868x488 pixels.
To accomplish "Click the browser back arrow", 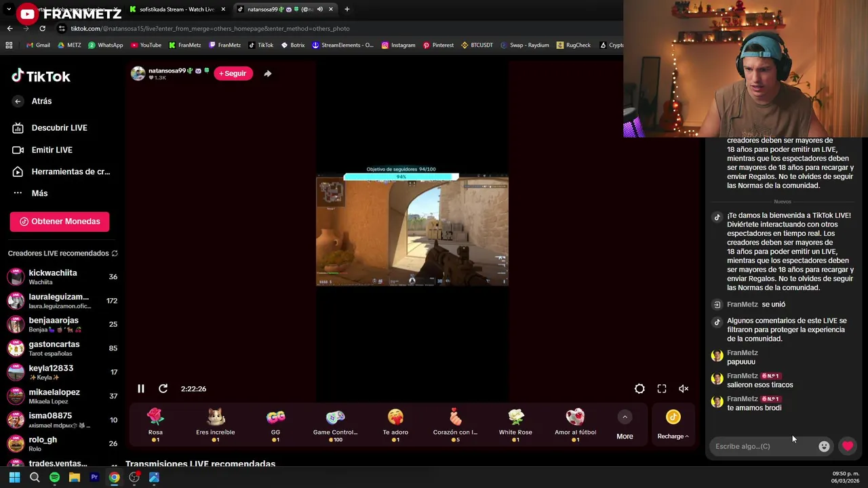I will [x=9, y=28].
